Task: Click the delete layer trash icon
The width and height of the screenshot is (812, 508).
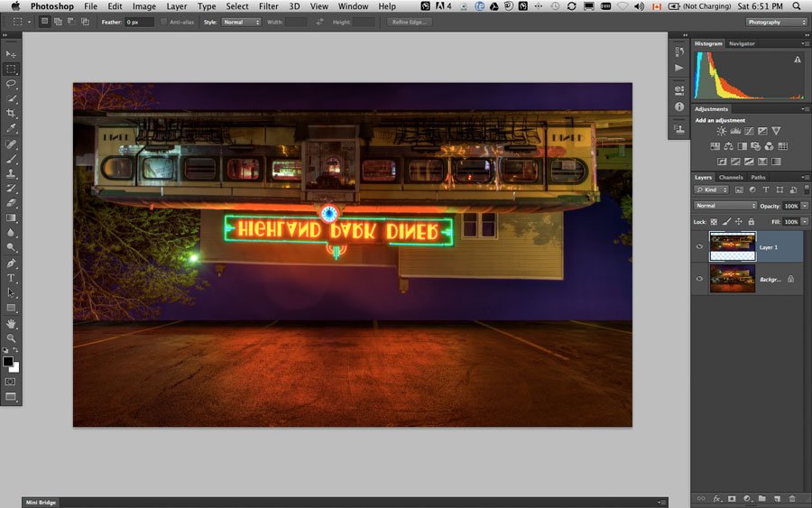Action: click(792, 499)
